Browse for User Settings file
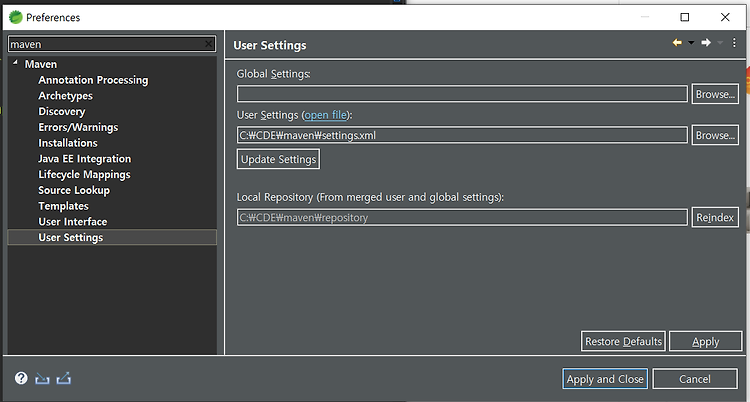Viewport: 750px width, 402px height. click(715, 135)
